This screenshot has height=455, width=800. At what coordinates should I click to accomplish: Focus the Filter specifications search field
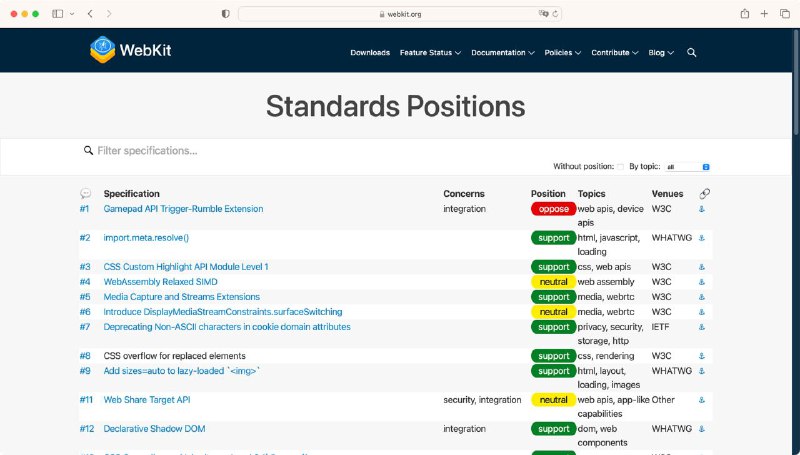[x=398, y=150]
